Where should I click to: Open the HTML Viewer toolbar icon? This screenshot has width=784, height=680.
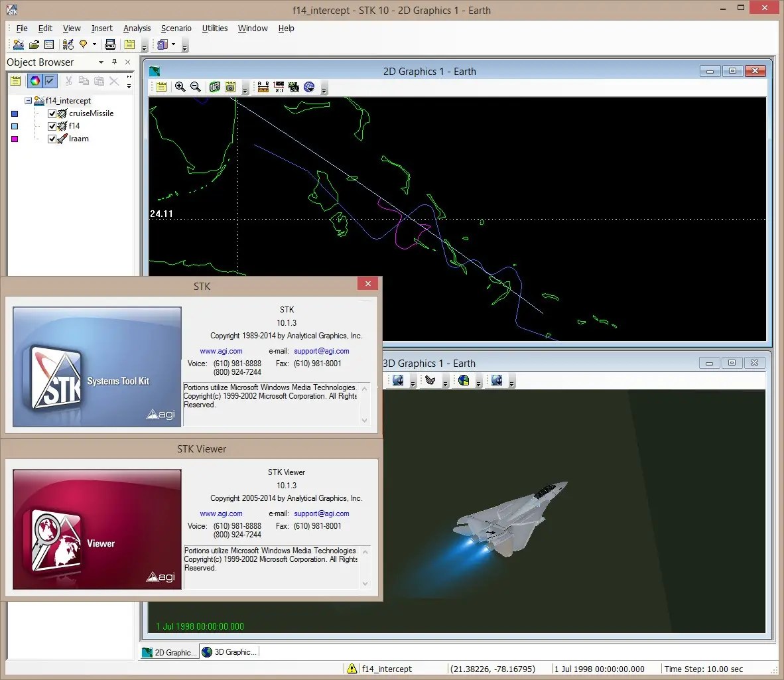[110, 44]
